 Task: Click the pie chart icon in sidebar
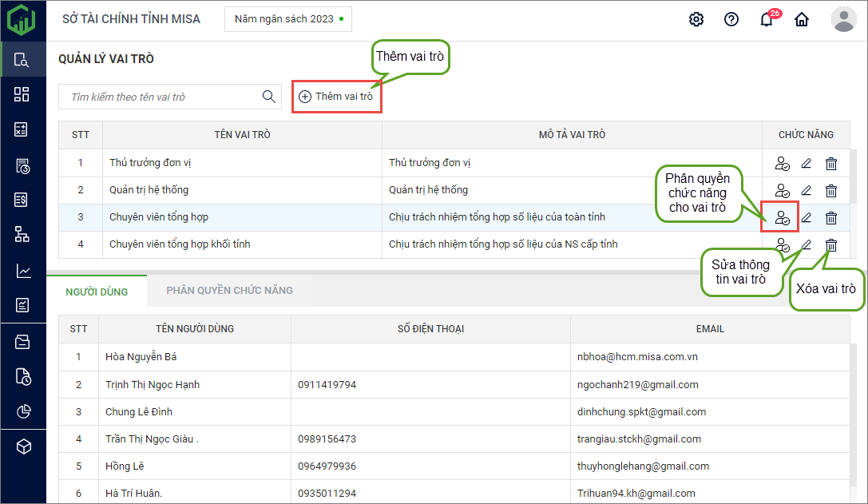tap(22, 411)
